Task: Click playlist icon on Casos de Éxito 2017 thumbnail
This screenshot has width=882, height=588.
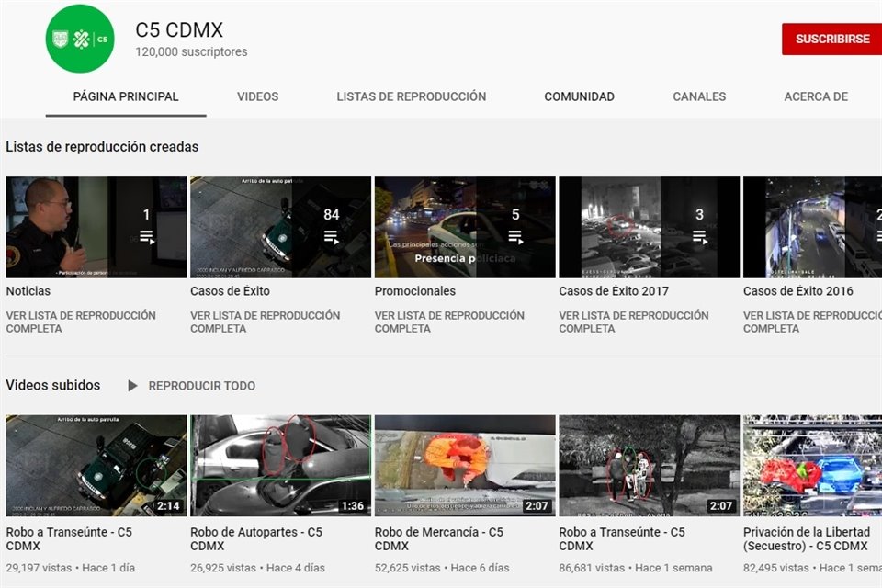Action: [700, 237]
